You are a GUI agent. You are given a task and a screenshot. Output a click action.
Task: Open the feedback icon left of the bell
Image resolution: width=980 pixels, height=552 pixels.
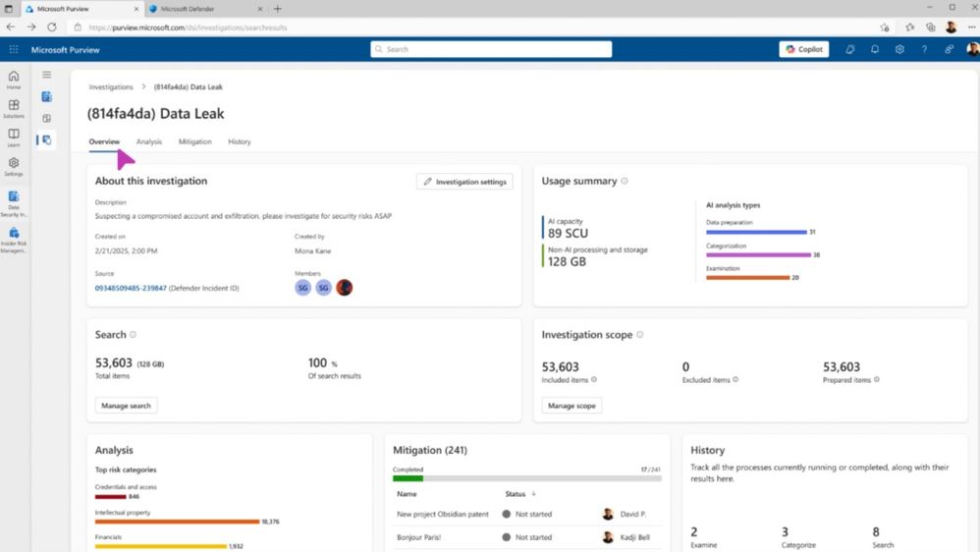[850, 49]
